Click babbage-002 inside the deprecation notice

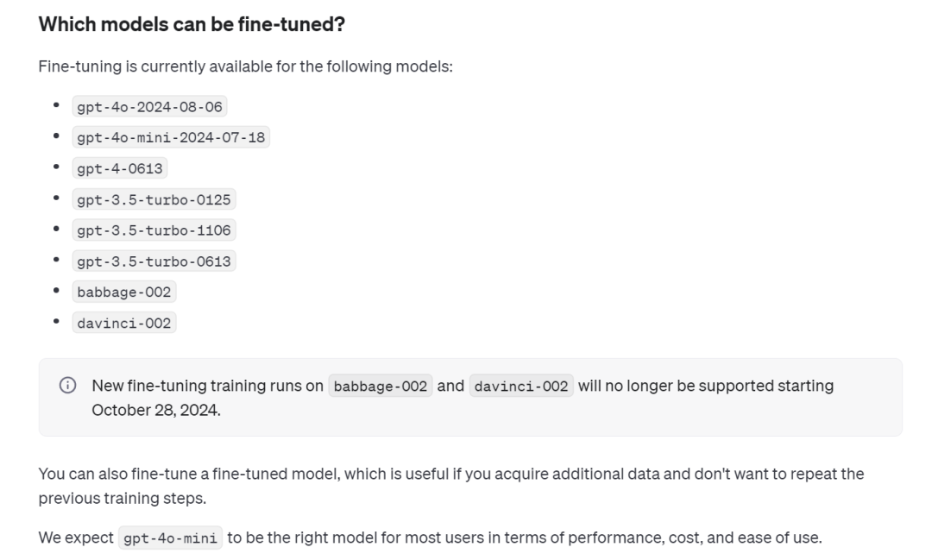[x=381, y=387]
